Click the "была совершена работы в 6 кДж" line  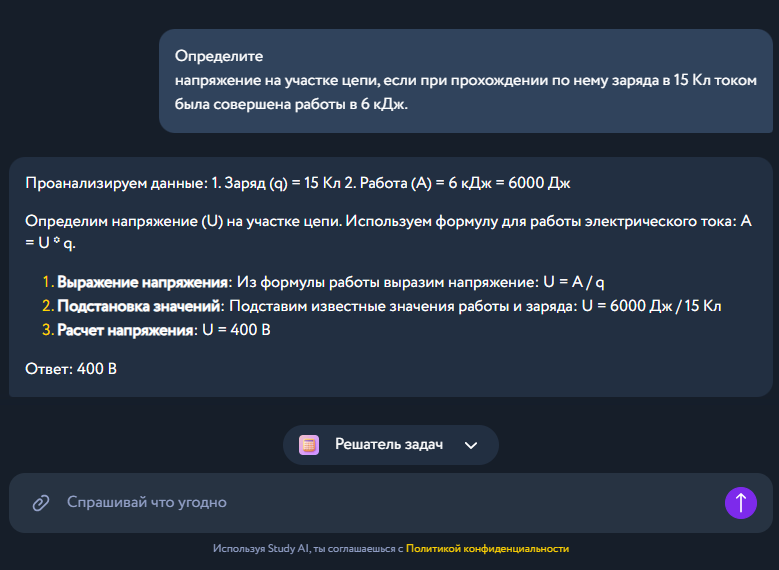point(292,103)
